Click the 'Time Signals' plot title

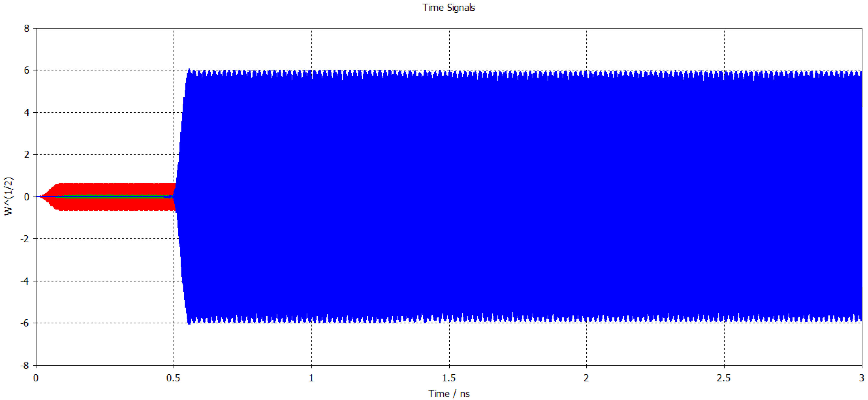click(449, 8)
